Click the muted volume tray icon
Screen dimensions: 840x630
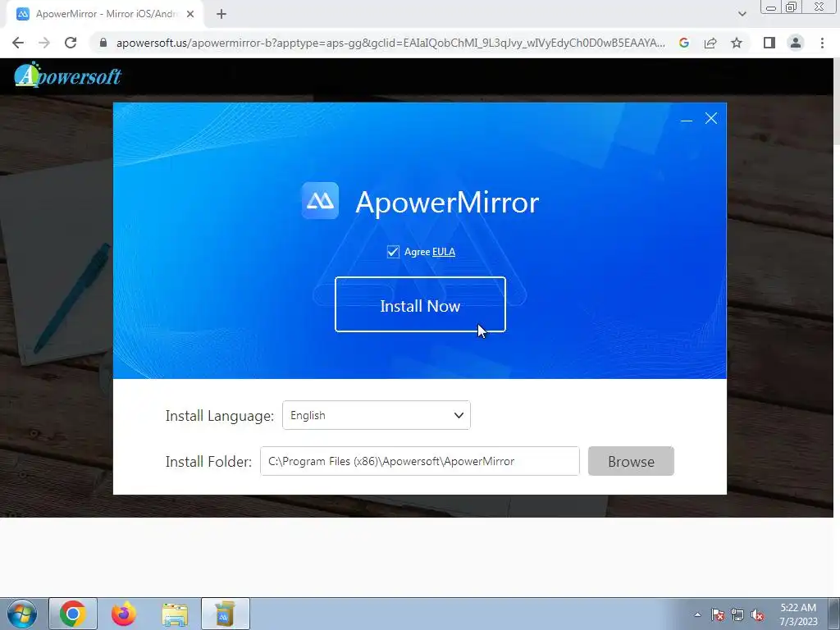point(757,614)
